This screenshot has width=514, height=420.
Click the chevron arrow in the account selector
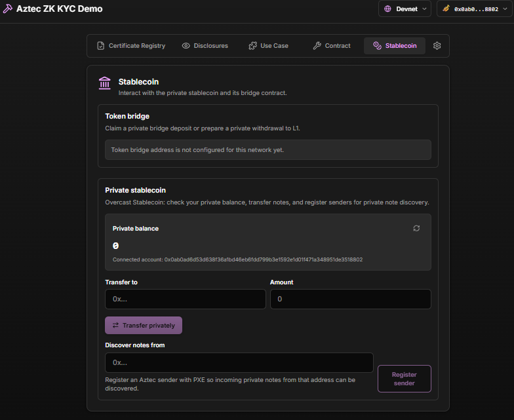505,9
